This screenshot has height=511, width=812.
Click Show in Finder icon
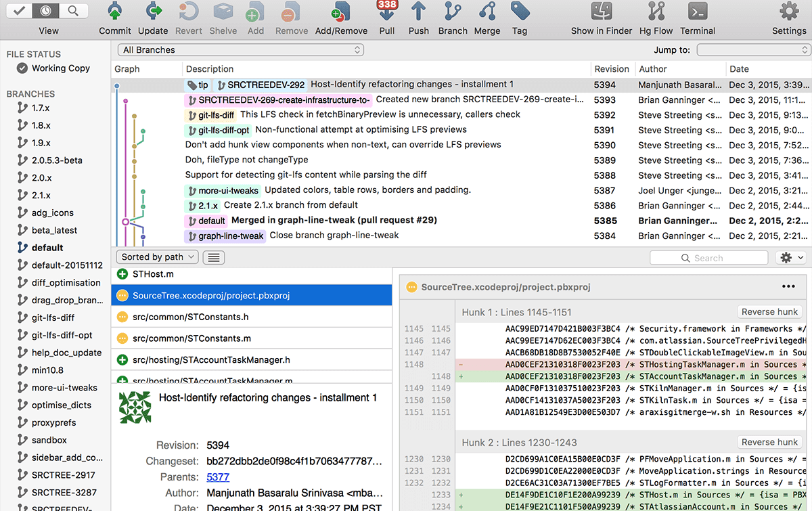[602, 12]
